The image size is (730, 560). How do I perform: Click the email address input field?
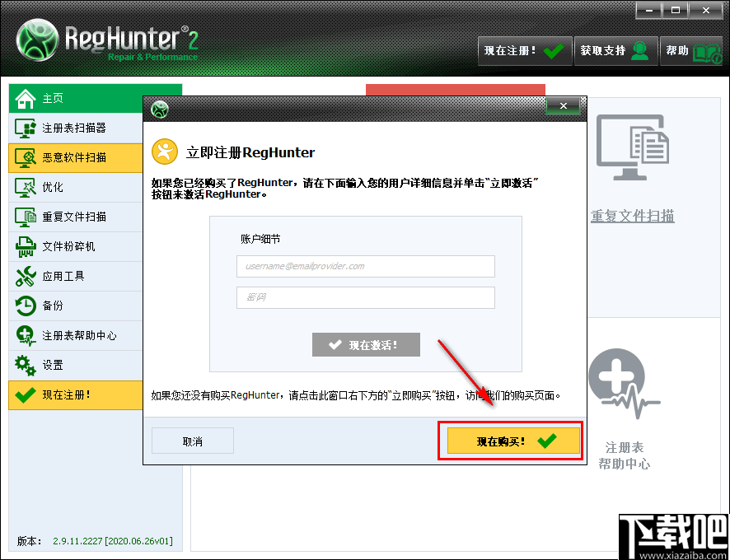pyautogui.click(x=365, y=266)
